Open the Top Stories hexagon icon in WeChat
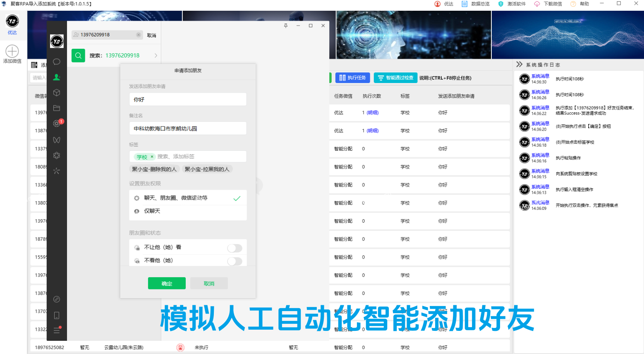Viewport: 644px width, 354px height. pyautogui.click(x=57, y=155)
